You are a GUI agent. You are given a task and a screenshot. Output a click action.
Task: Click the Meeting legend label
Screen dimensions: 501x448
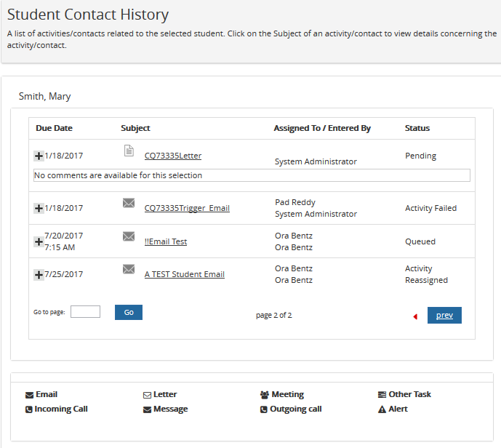point(287,395)
